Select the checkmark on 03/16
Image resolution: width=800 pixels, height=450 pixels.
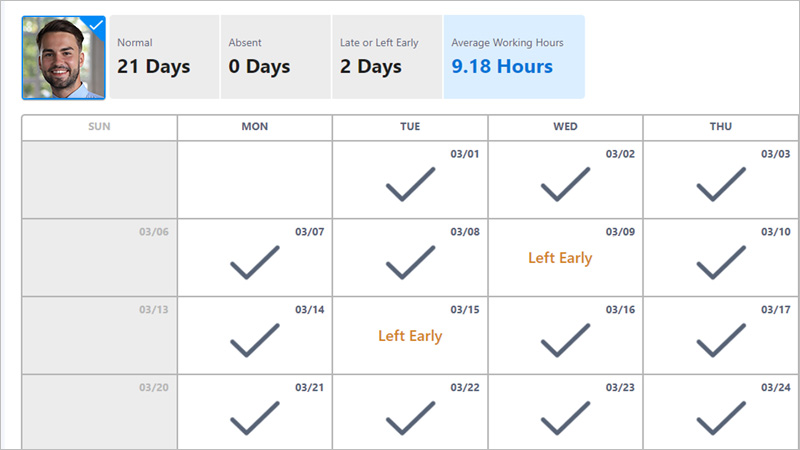(x=565, y=340)
